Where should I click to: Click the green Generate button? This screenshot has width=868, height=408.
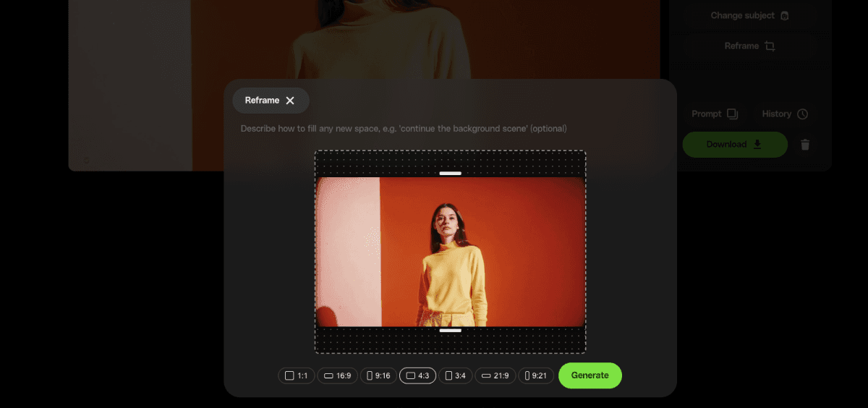pos(590,375)
